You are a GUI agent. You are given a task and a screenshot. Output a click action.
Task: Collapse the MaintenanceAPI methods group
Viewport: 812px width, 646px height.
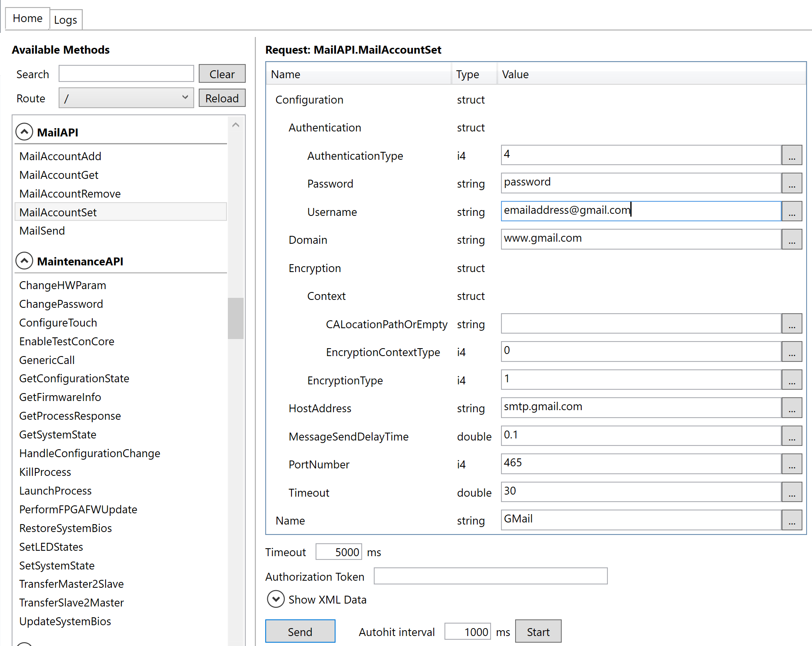tap(24, 261)
